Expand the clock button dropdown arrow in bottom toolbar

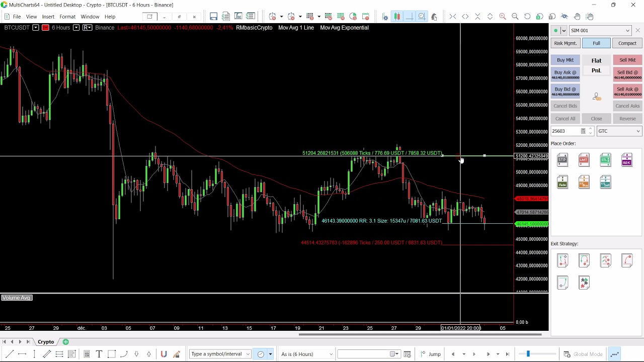[x=270, y=354]
